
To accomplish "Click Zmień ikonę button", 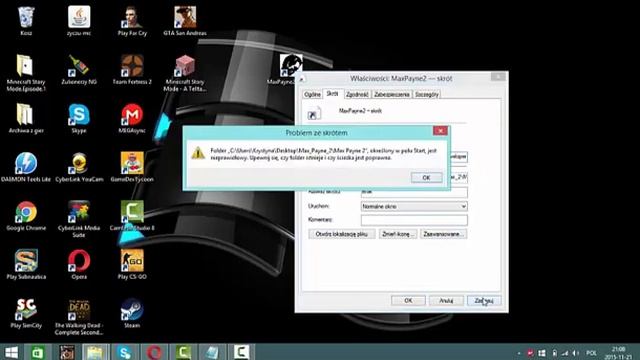I will [x=398, y=234].
